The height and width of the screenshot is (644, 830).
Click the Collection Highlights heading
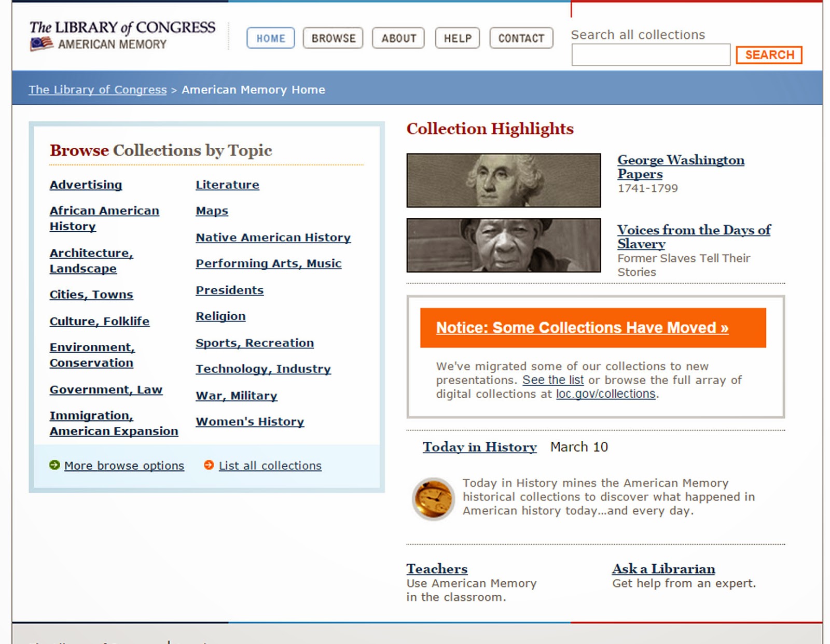coord(490,129)
